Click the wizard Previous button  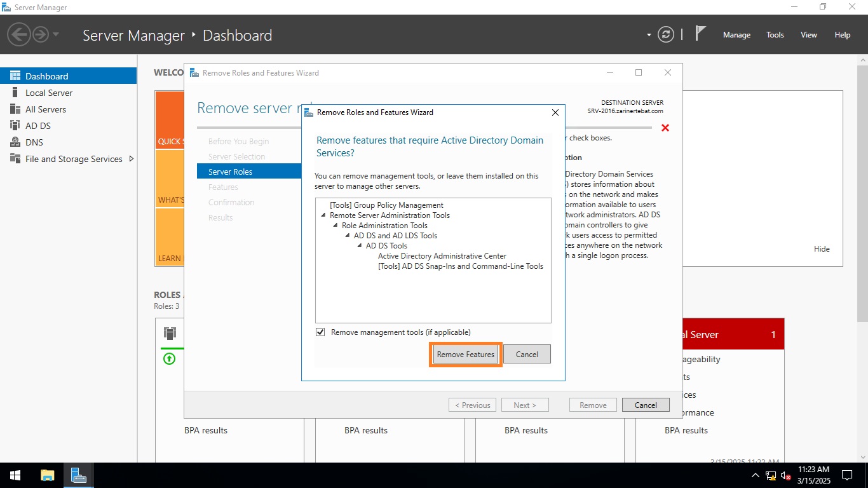pyautogui.click(x=472, y=405)
